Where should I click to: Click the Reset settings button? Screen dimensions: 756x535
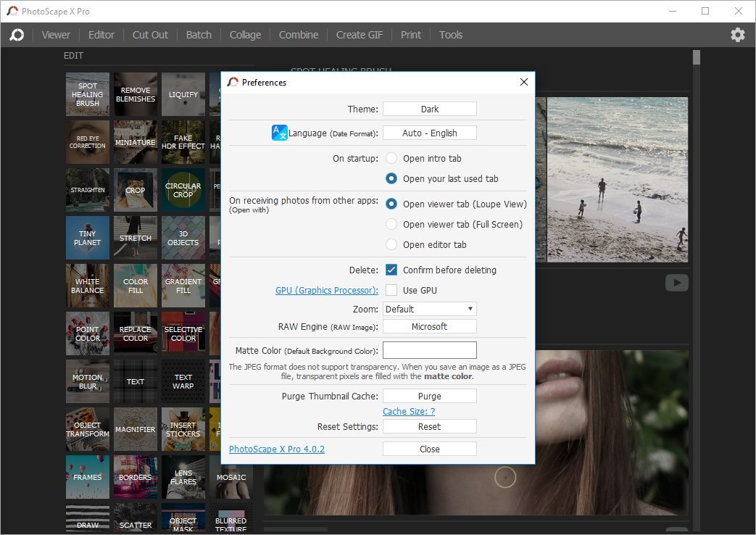[x=430, y=426]
